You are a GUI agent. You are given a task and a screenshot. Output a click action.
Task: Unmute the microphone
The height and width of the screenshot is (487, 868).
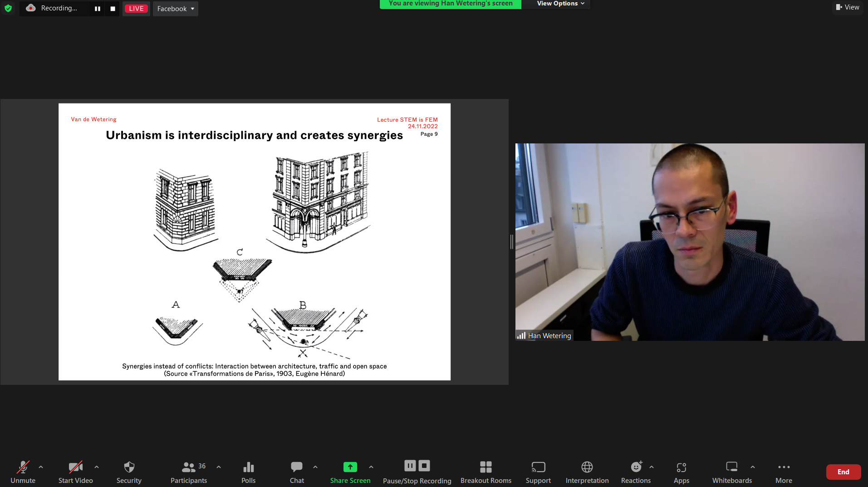pyautogui.click(x=23, y=472)
